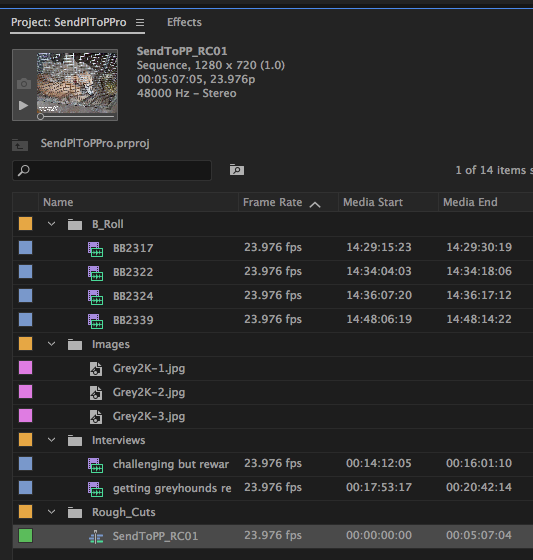This screenshot has width=533, height=560.
Task: Click Media Start value 00:17:53:17
Action: pyautogui.click(x=379, y=487)
